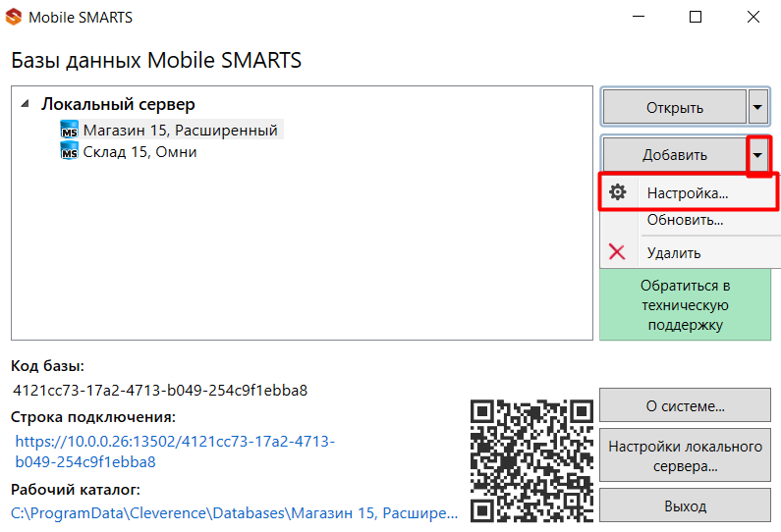Click the database icon next to Магазин 15, Расширенный
The width and height of the screenshot is (781, 532).
tap(69, 130)
